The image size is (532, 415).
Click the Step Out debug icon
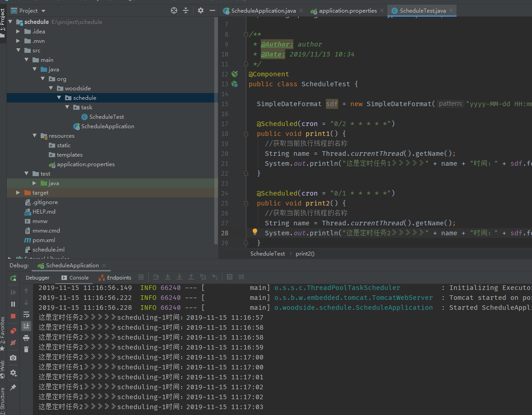[x=191, y=277]
